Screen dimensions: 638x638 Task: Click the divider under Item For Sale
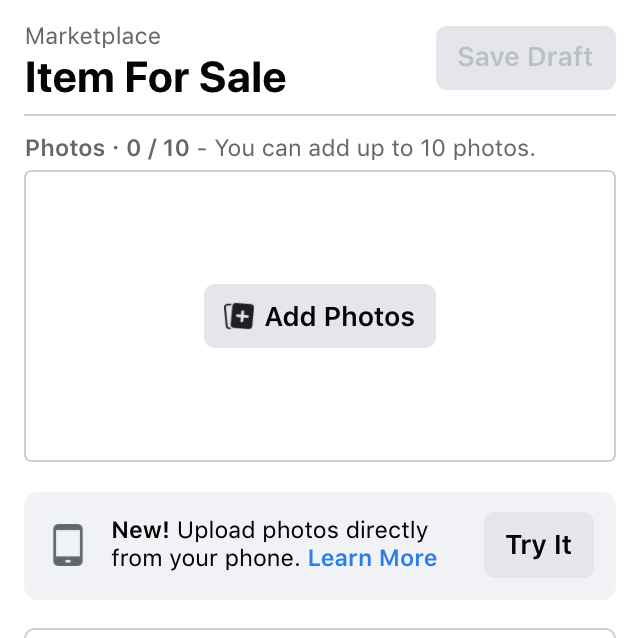(320, 116)
